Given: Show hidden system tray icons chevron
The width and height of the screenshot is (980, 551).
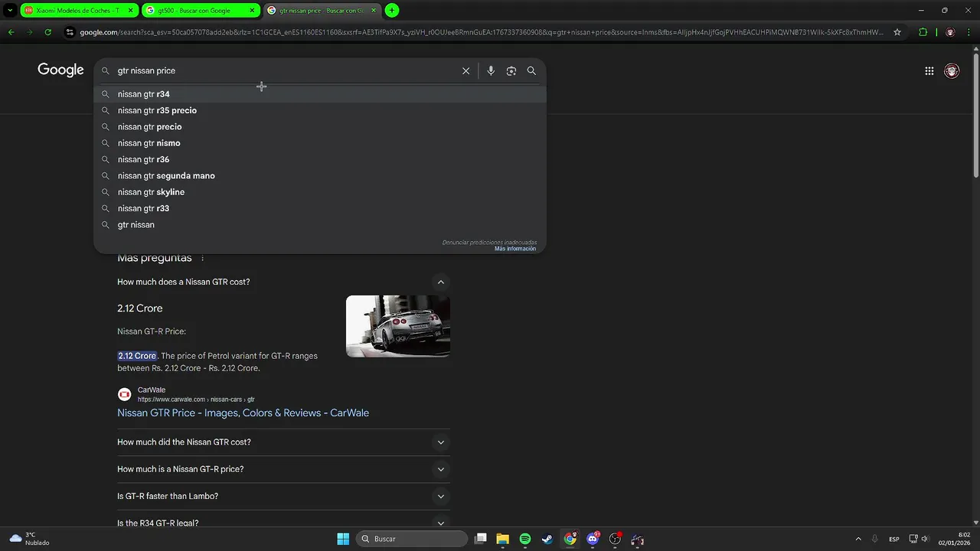Looking at the screenshot, I should click(x=857, y=539).
